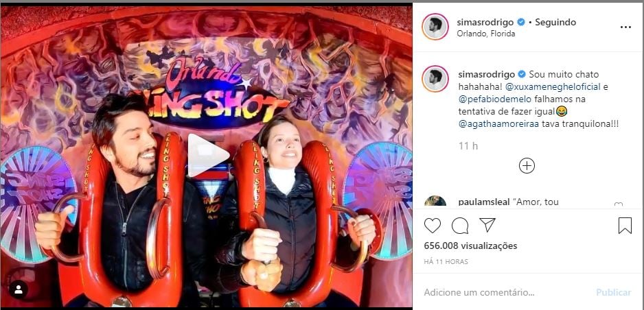Share post via paper plane icon
Image resolution: width=644 pixels, height=310 pixels.
[x=487, y=225]
